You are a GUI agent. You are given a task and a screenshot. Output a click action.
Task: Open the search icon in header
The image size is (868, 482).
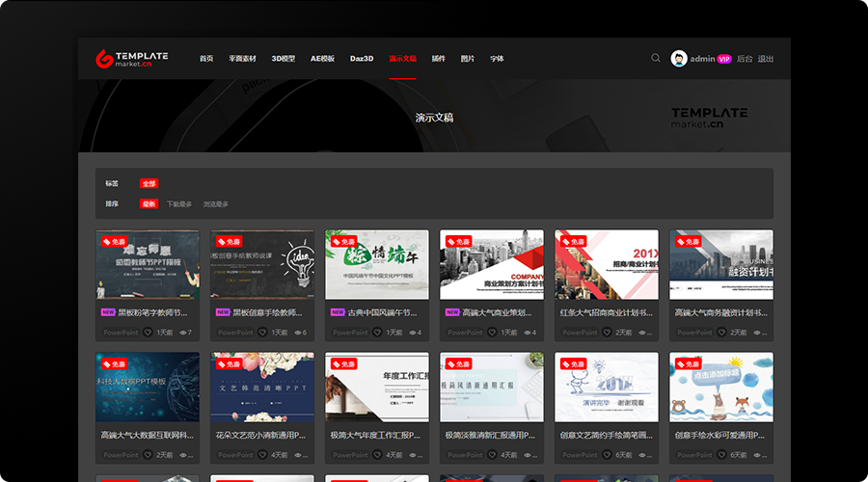click(x=656, y=58)
